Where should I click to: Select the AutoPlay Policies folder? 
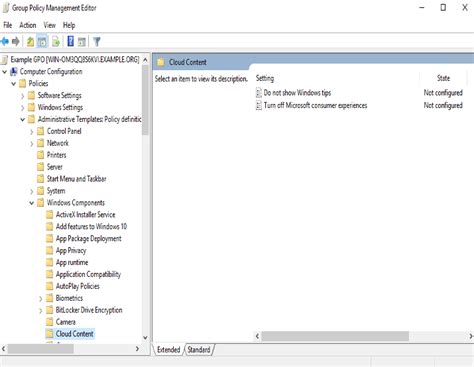click(x=77, y=286)
